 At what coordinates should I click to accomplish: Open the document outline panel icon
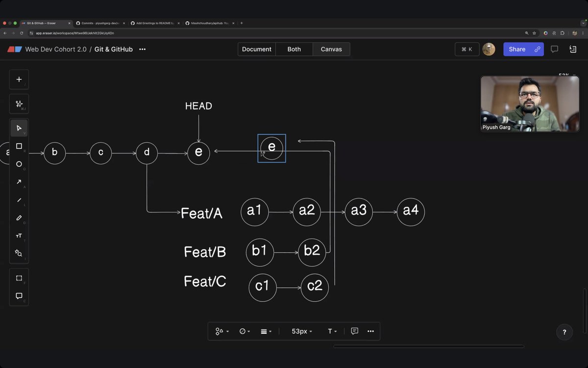click(x=573, y=49)
